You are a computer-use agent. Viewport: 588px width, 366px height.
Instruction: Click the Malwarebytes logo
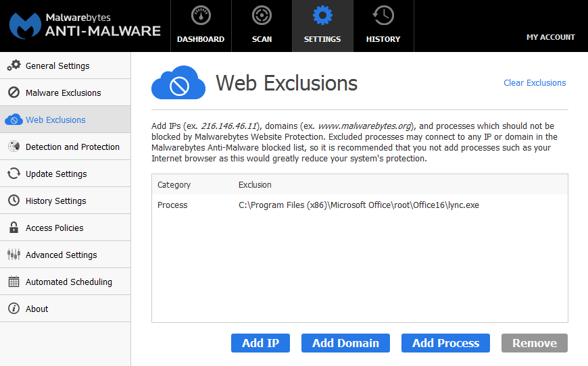click(25, 26)
